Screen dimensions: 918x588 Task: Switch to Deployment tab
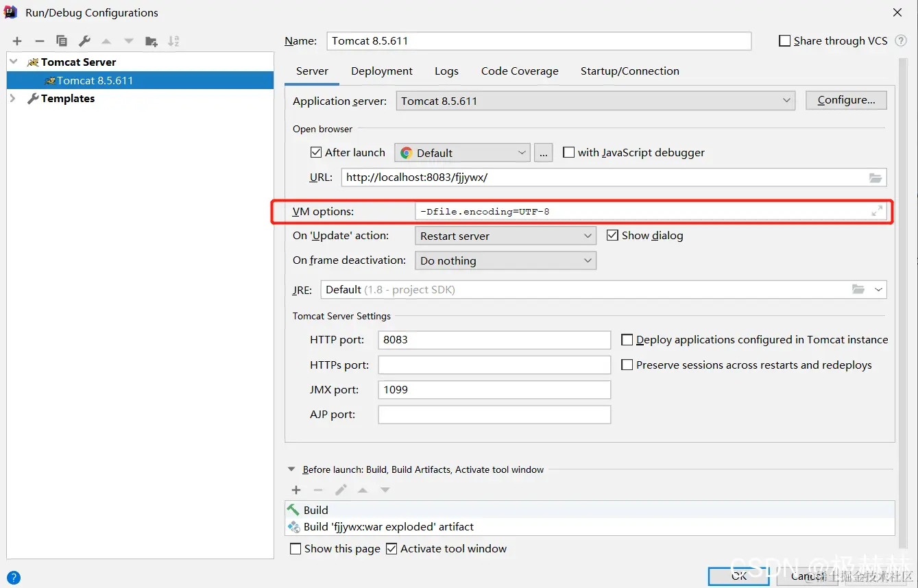(x=382, y=71)
